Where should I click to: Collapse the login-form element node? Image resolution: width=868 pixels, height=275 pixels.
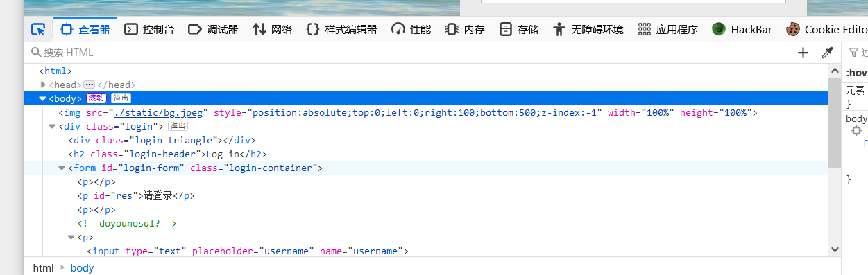(x=62, y=168)
